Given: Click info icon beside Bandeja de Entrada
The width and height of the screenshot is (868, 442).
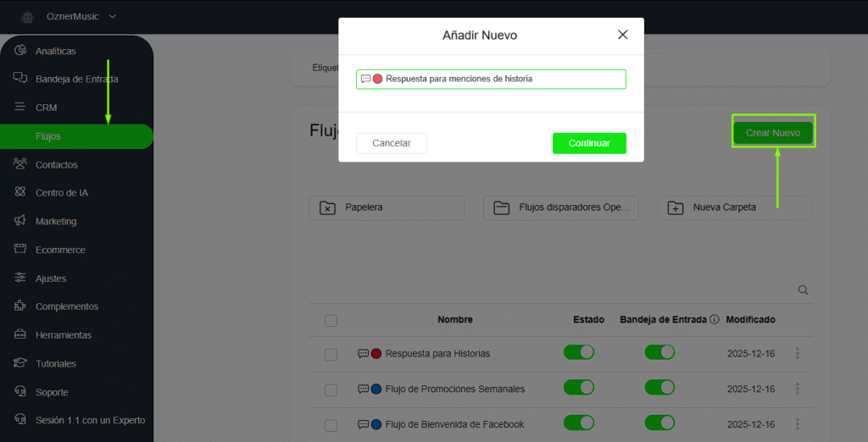Looking at the screenshot, I should pyautogui.click(x=715, y=320).
